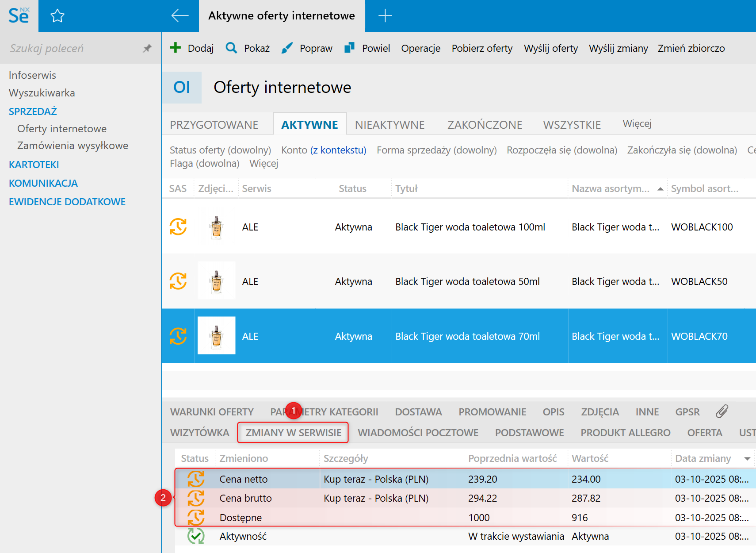Image resolution: width=756 pixels, height=553 pixels.
Task: Click the green plus Dodaj icon
Action: click(176, 48)
